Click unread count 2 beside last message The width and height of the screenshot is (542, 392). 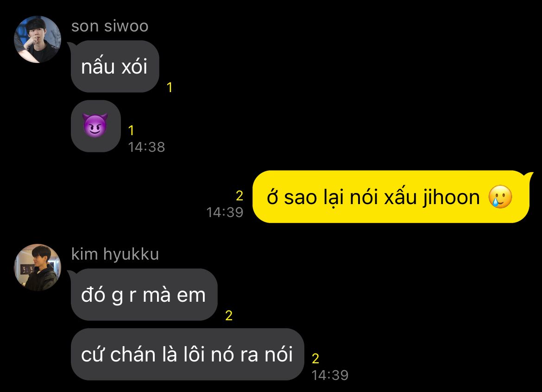315,359
